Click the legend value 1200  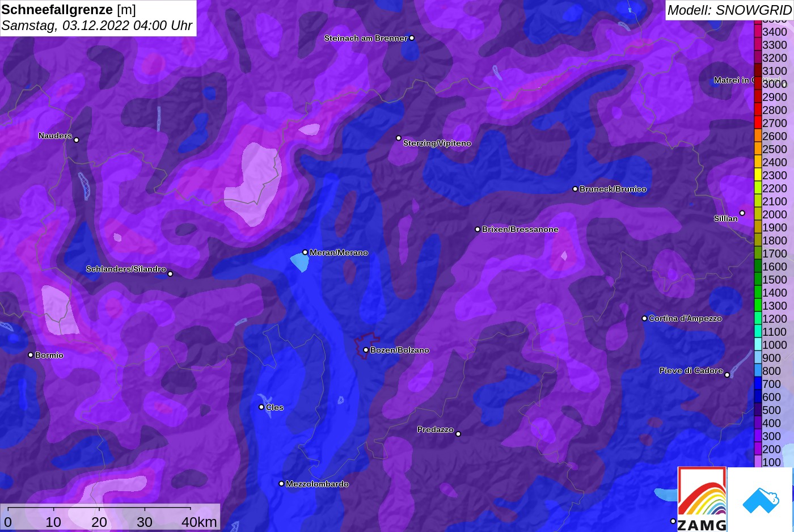tap(775, 319)
